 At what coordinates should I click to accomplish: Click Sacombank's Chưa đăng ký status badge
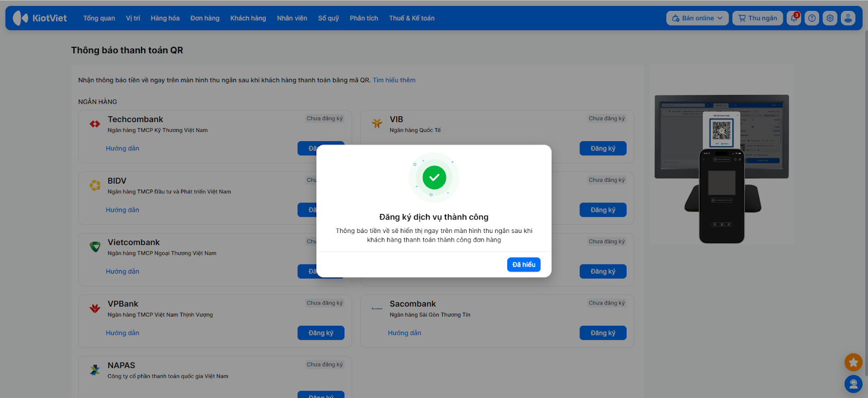(x=607, y=303)
